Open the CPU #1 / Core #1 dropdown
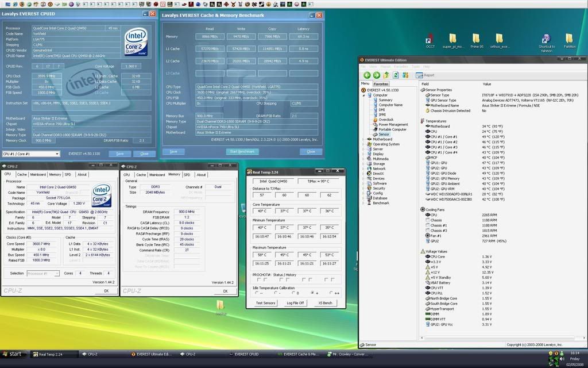This screenshot has height=368, width=588. coord(31,154)
